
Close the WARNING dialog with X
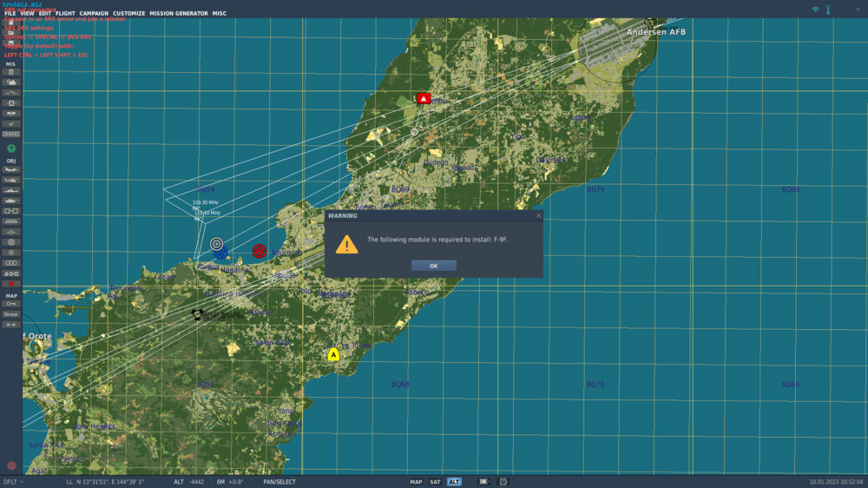click(x=539, y=215)
